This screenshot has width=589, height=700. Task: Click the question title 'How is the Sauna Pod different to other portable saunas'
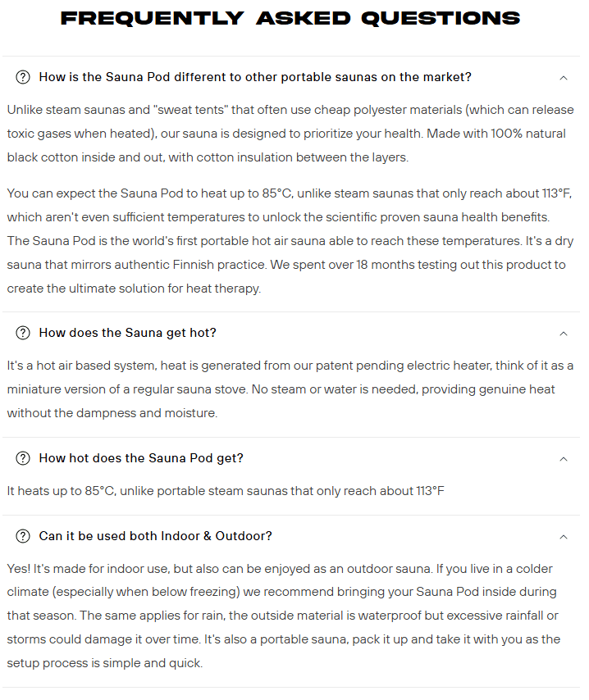tap(255, 77)
